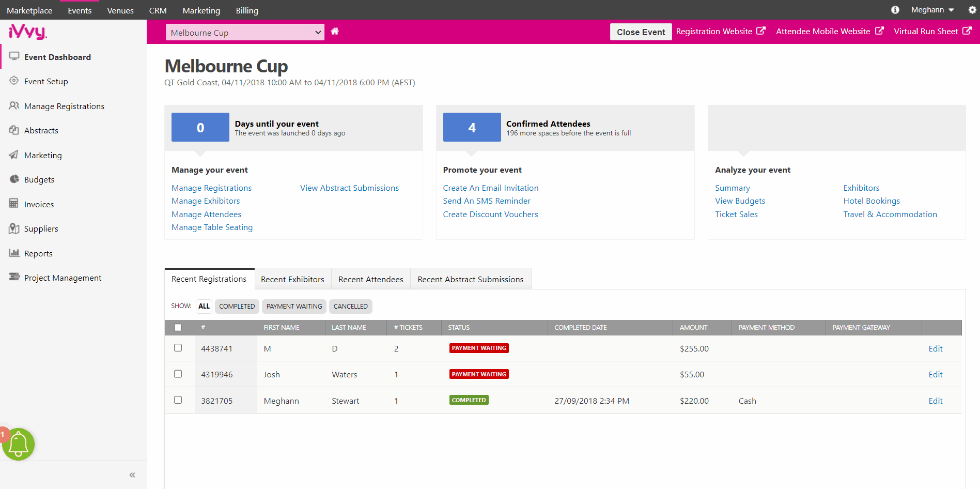Open Budgets pie chart icon in sidebar
This screenshot has width=980, height=489.
pos(14,179)
